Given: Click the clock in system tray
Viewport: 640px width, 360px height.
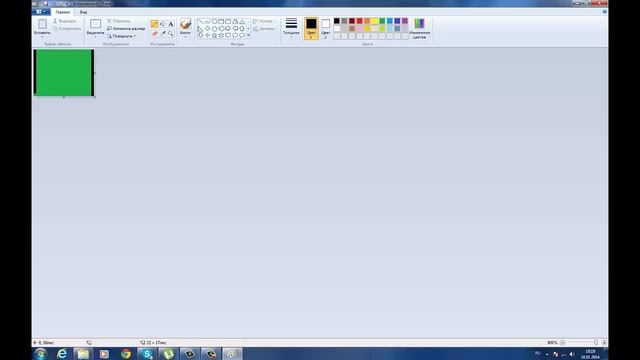Looking at the screenshot, I should pyautogui.click(x=590, y=354).
